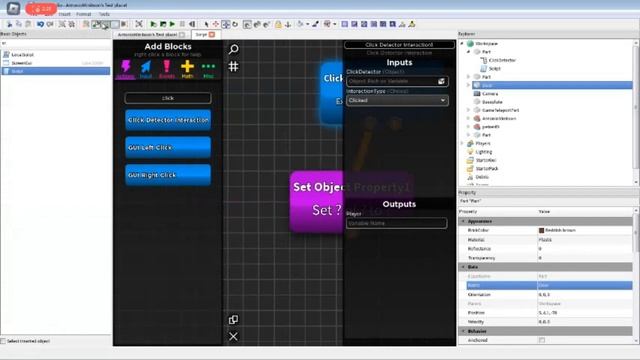
Task: Select the Set Object Property purple block
Action: point(317,202)
